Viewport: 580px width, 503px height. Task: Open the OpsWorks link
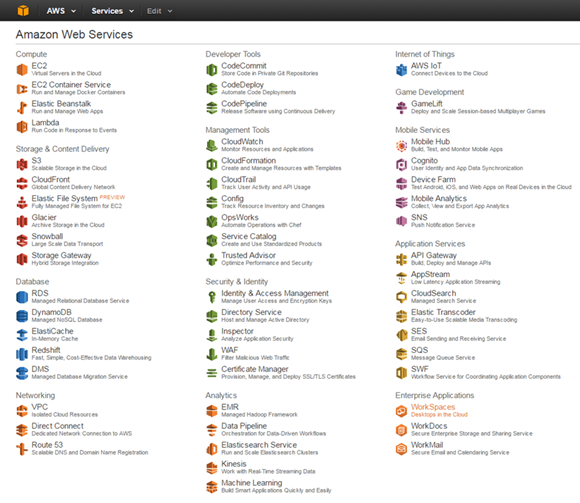(240, 217)
